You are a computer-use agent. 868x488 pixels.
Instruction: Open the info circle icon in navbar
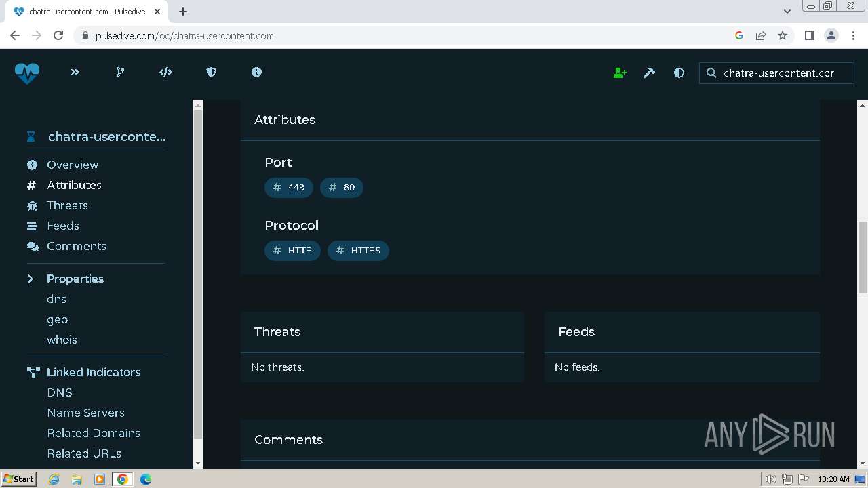click(256, 73)
